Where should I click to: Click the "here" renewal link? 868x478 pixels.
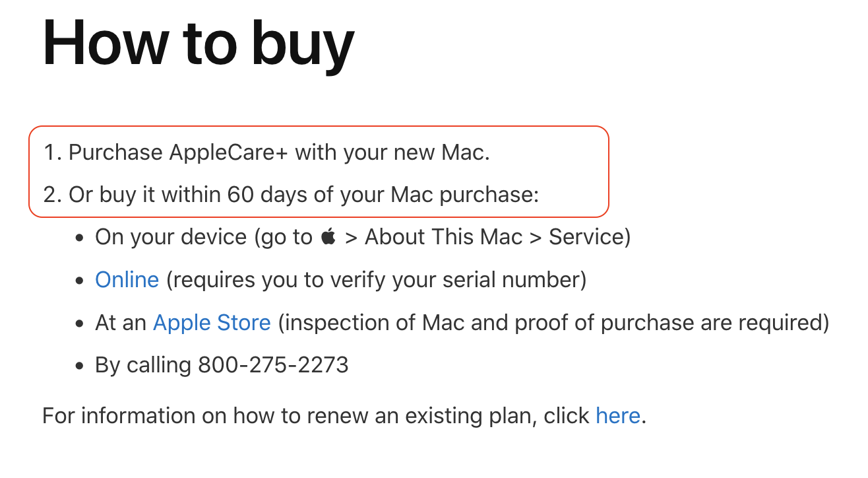(617, 416)
